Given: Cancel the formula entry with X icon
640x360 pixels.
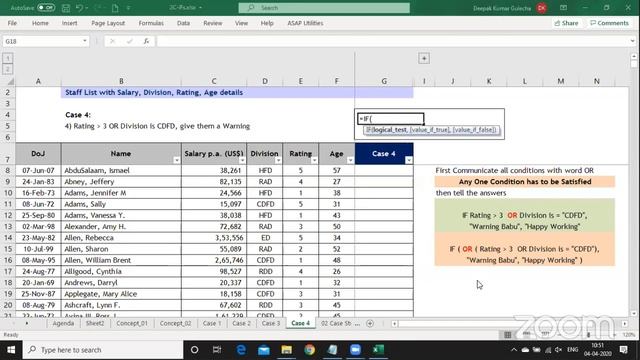Looking at the screenshot, I should (x=112, y=41).
